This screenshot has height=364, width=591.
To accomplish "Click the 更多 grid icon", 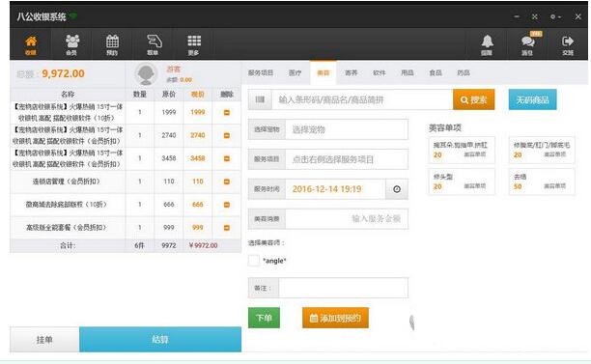I will 194,44.
